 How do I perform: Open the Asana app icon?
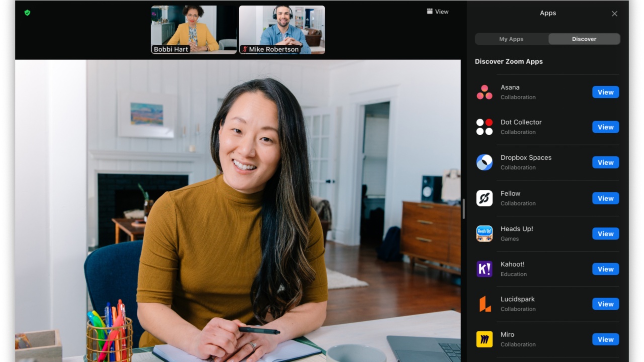(484, 92)
